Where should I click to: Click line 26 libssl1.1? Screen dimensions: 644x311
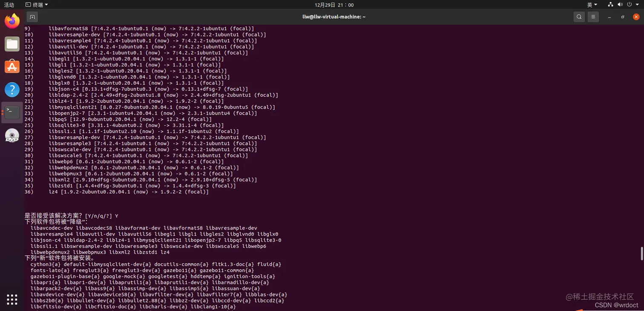pyautogui.click(x=132, y=131)
